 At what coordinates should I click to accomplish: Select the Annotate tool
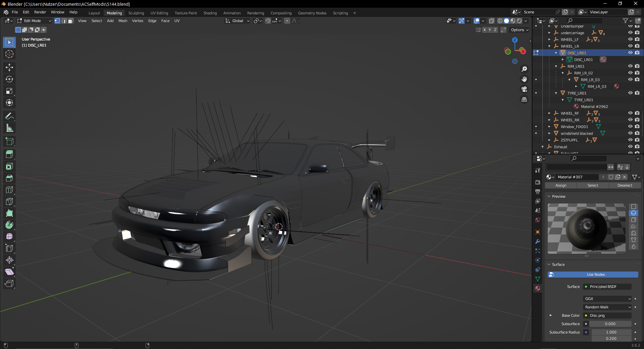(x=9, y=116)
